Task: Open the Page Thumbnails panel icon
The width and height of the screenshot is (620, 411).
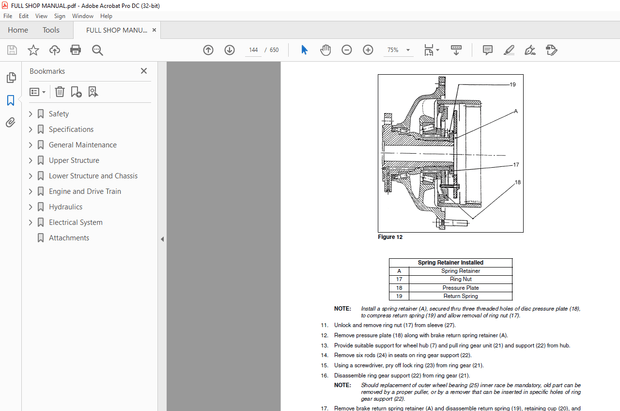Action: point(11,78)
